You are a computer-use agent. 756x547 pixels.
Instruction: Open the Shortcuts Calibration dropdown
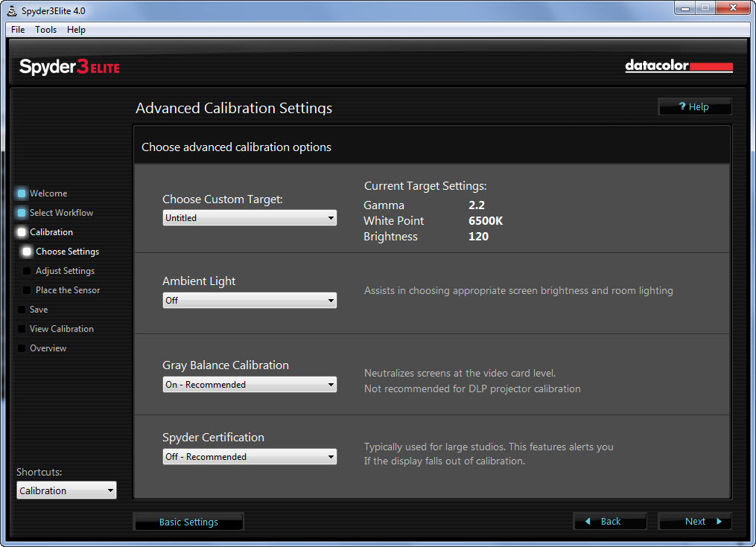pyautogui.click(x=67, y=490)
